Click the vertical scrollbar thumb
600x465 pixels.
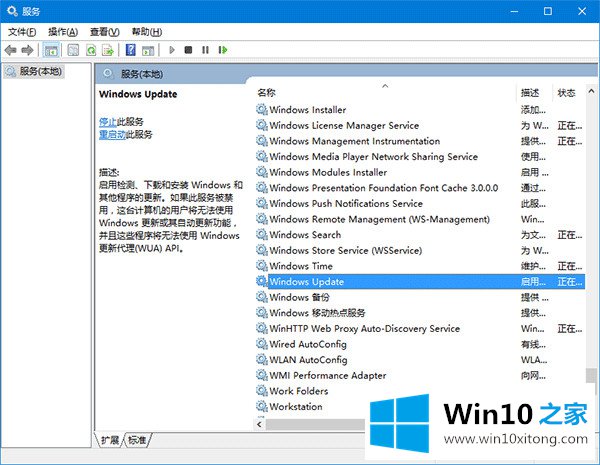(x=591, y=375)
